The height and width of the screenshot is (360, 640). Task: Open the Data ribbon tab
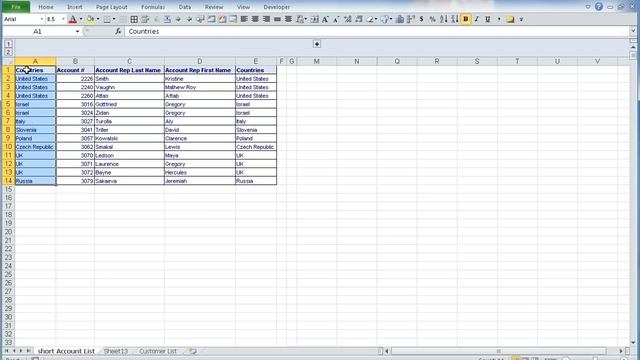[x=184, y=7]
